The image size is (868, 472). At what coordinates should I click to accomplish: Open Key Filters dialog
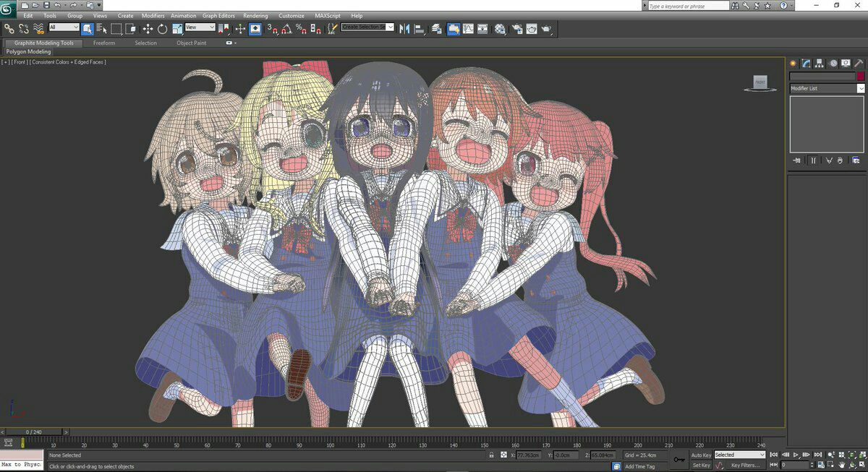pyautogui.click(x=745, y=465)
